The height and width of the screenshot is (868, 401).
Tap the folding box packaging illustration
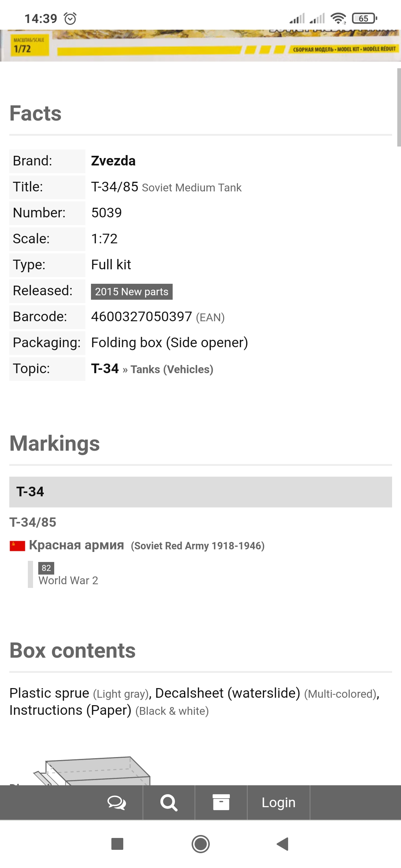pyautogui.click(x=97, y=771)
